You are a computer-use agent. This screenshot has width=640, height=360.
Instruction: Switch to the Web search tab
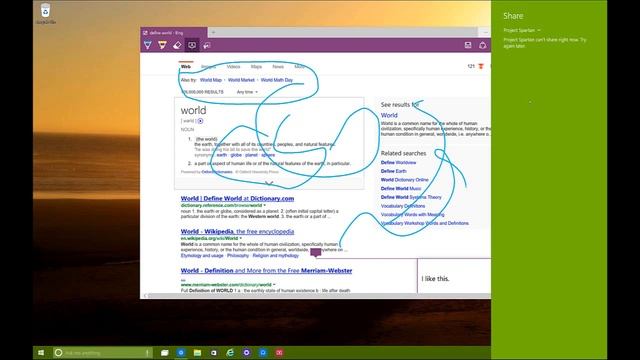(186, 66)
